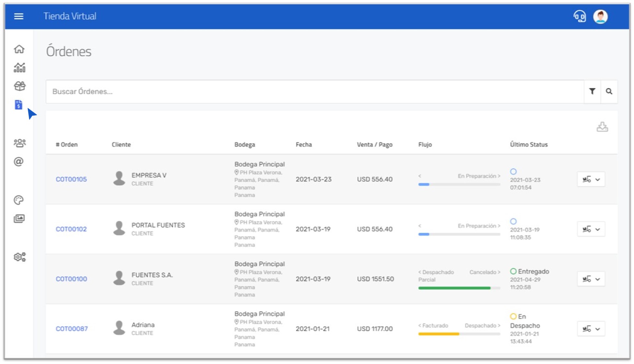Expand action dropdown for COT00087
Screen dimensions: 634x364
pos(591,329)
